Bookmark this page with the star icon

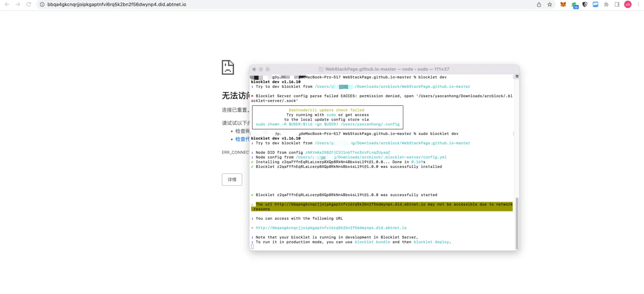tap(550, 4)
